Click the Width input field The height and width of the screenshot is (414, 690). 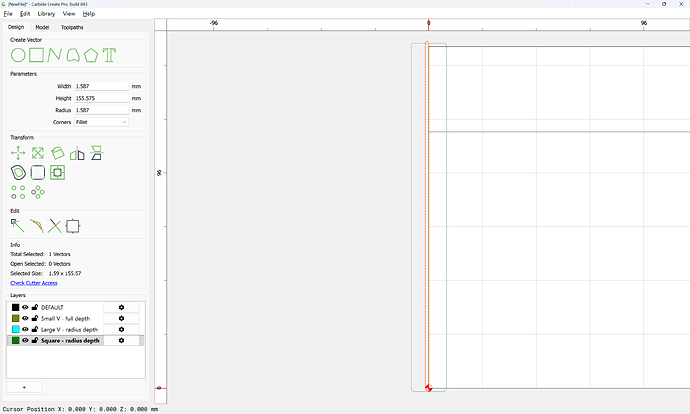point(101,86)
